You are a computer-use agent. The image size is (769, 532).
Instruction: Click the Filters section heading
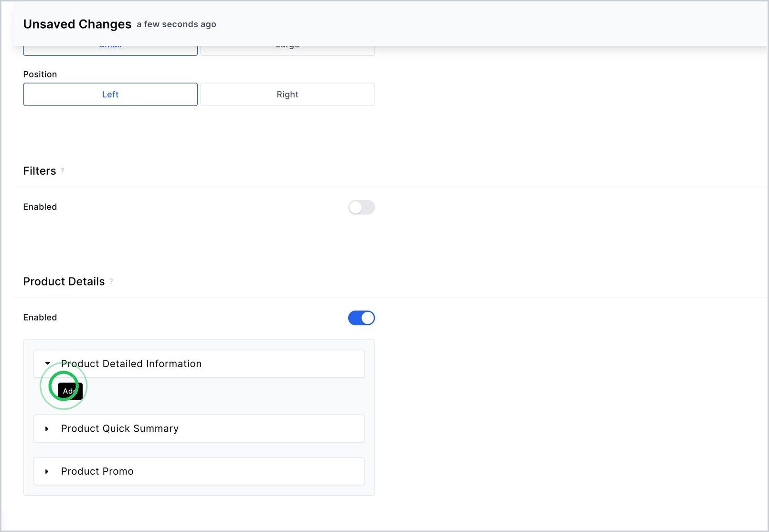coord(40,171)
